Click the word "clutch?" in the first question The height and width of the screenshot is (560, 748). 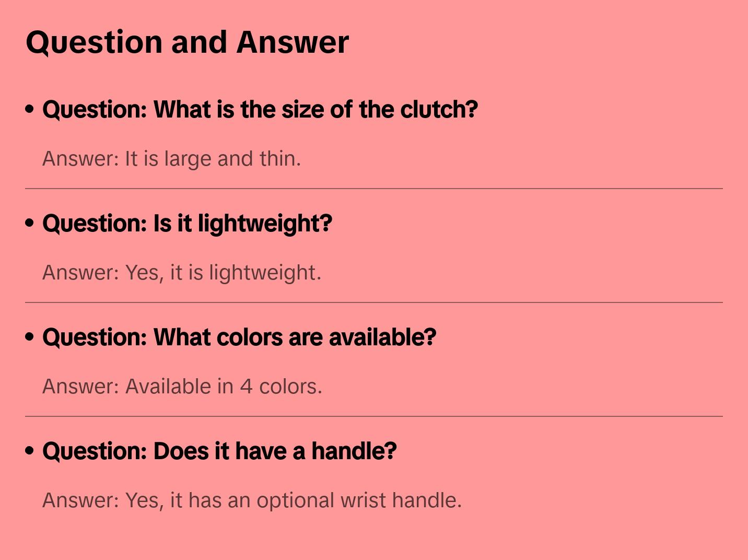click(x=439, y=110)
